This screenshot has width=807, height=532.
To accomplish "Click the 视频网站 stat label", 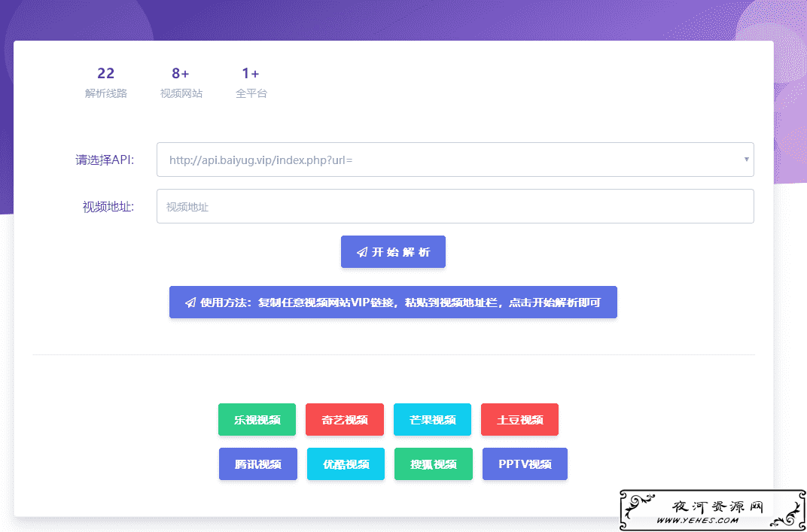I will coord(181,93).
